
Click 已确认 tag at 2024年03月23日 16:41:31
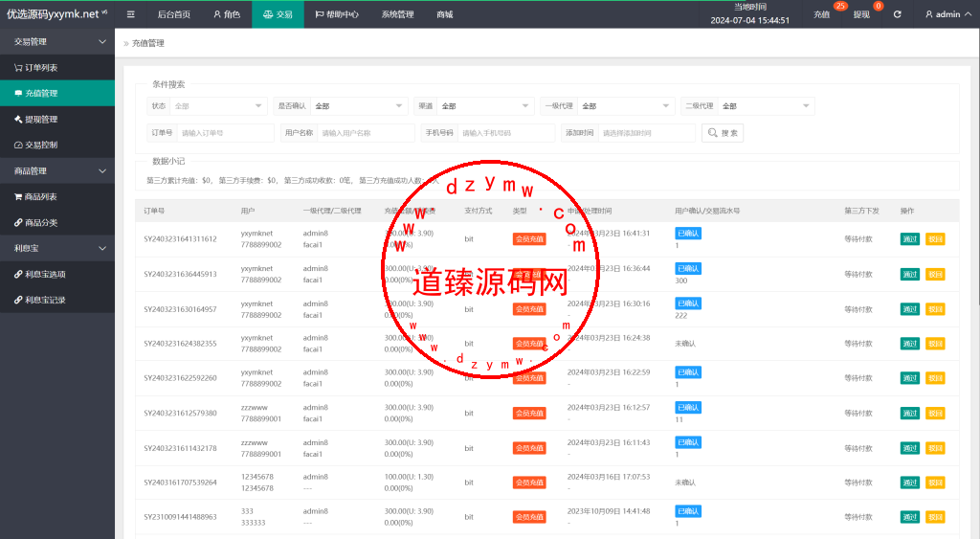[688, 234]
